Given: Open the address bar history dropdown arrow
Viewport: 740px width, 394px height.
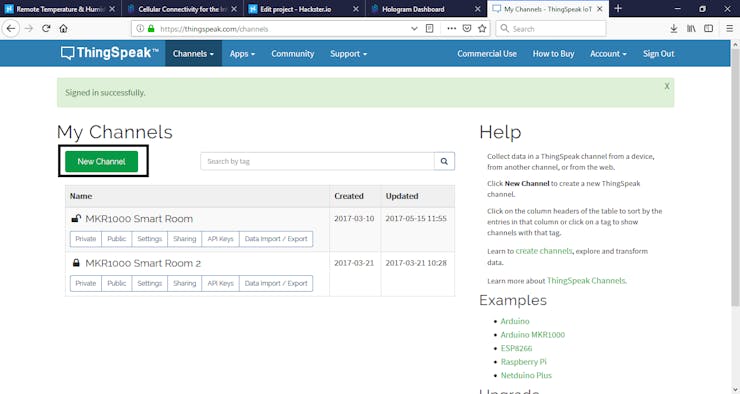Looking at the screenshot, I should coord(414,28).
